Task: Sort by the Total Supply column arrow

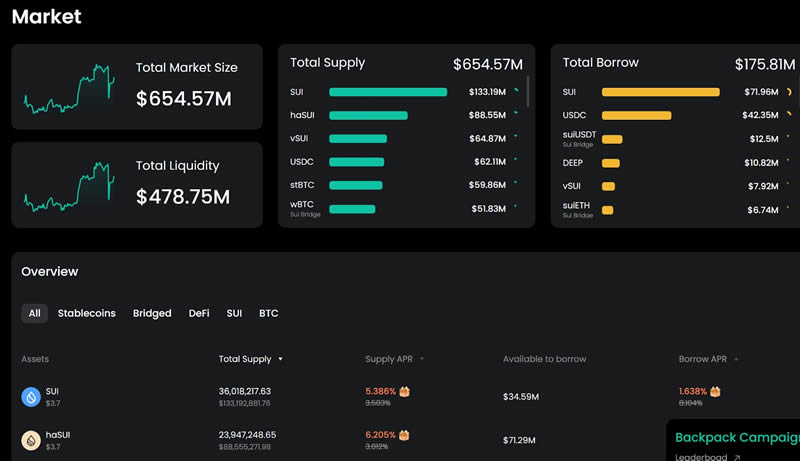Action: [280, 359]
